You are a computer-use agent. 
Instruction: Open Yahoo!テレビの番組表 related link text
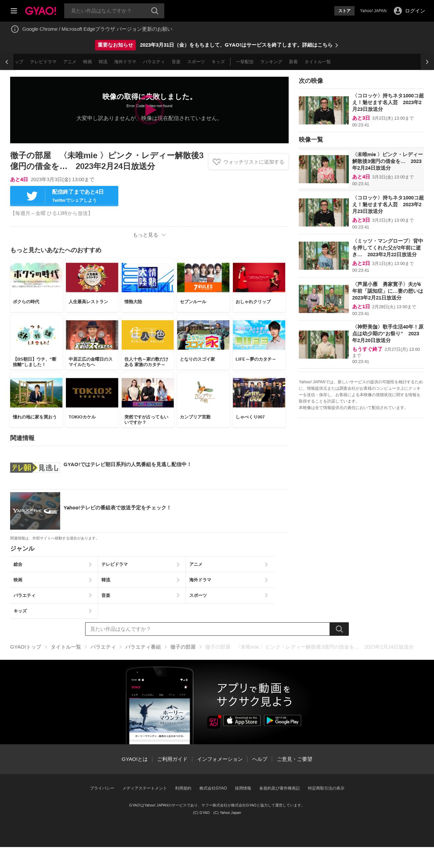click(x=117, y=508)
